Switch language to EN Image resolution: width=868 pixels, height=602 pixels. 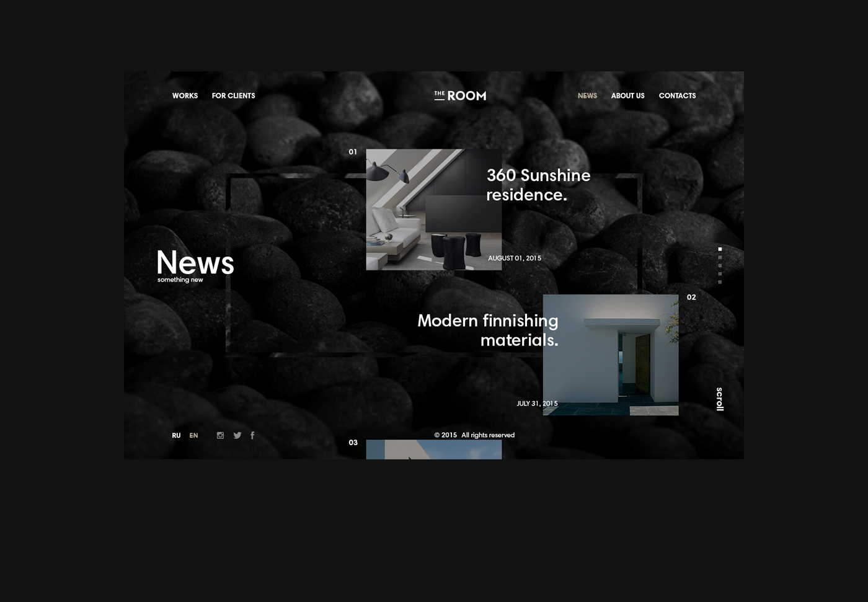pos(193,435)
